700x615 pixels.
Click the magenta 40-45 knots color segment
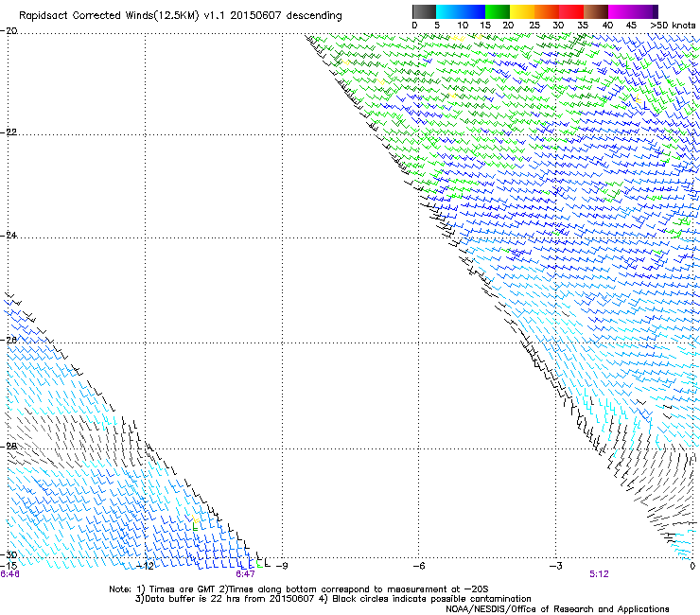click(621, 11)
